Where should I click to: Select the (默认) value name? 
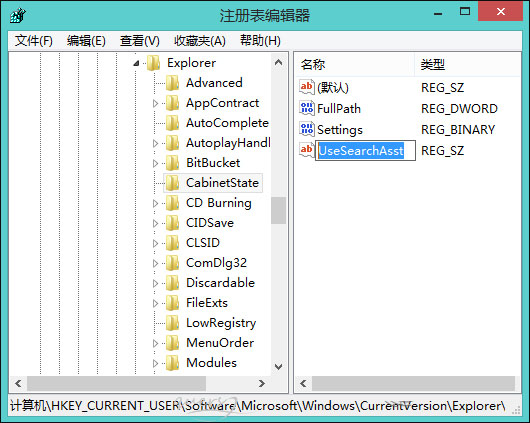click(x=333, y=88)
